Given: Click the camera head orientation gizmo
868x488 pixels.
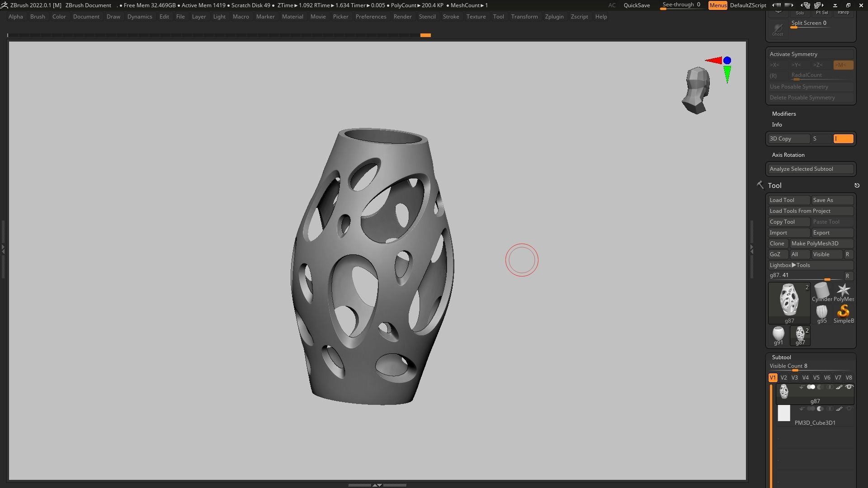Looking at the screenshot, I should tap(696, 90).
